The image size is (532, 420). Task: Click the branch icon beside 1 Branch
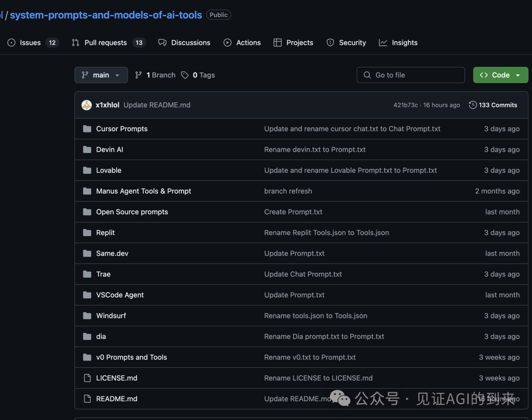tap(139, 75)
